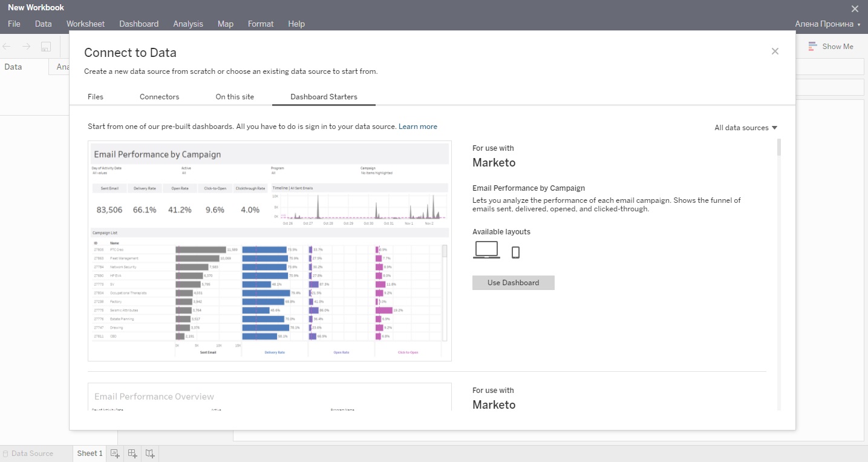
Task: Switch to the Files tab
Action: [96, 97]
